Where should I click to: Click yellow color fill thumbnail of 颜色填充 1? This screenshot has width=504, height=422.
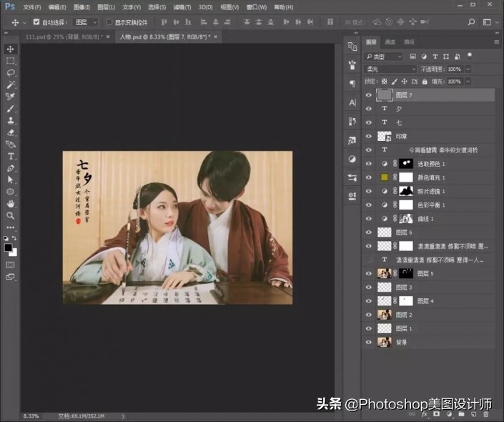[384, 177]
